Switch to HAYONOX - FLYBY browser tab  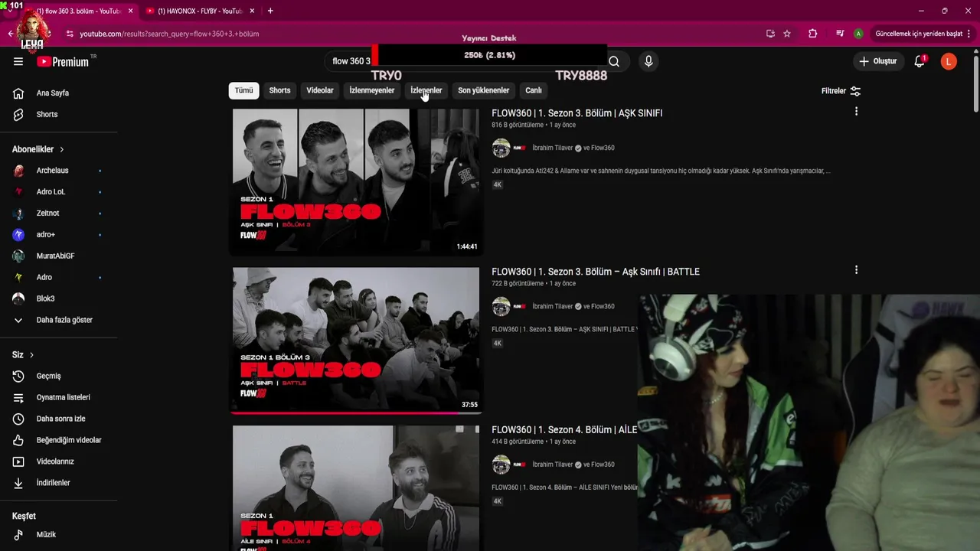coord(199,11)
